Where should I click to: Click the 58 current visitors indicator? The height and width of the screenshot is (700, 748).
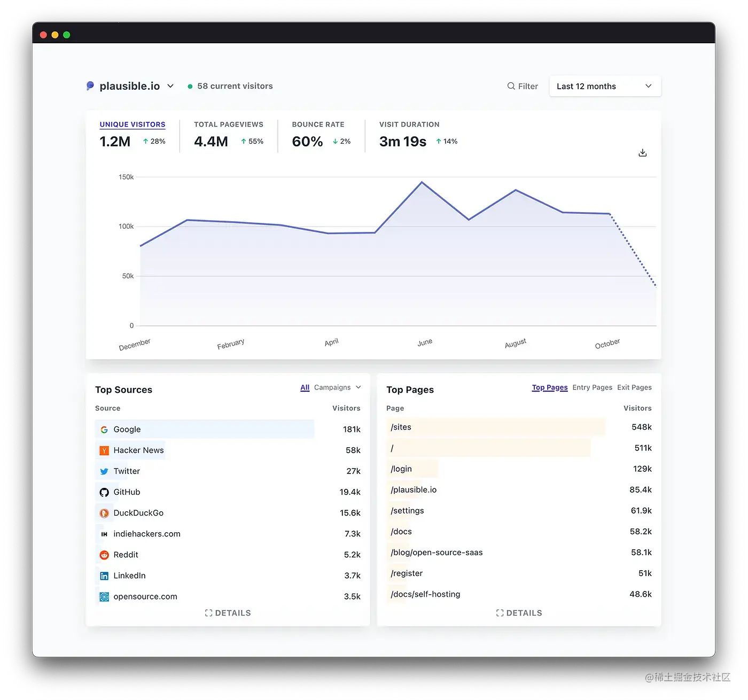[x=230, y=86]
